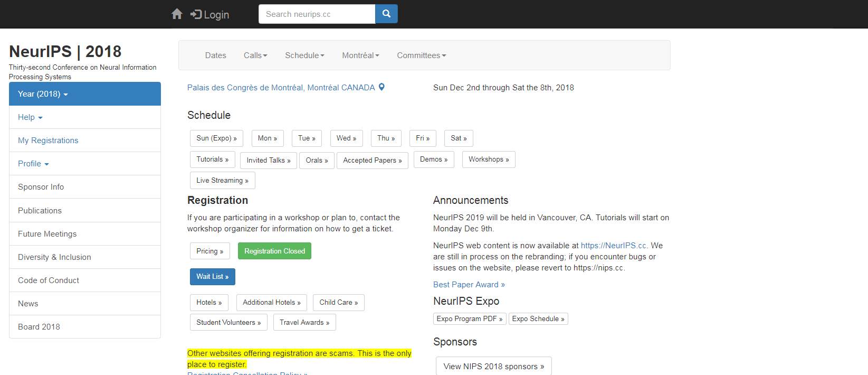868x375 pixels.
Task: Open the Expo Program PDF button
Action: click(470, 319)
